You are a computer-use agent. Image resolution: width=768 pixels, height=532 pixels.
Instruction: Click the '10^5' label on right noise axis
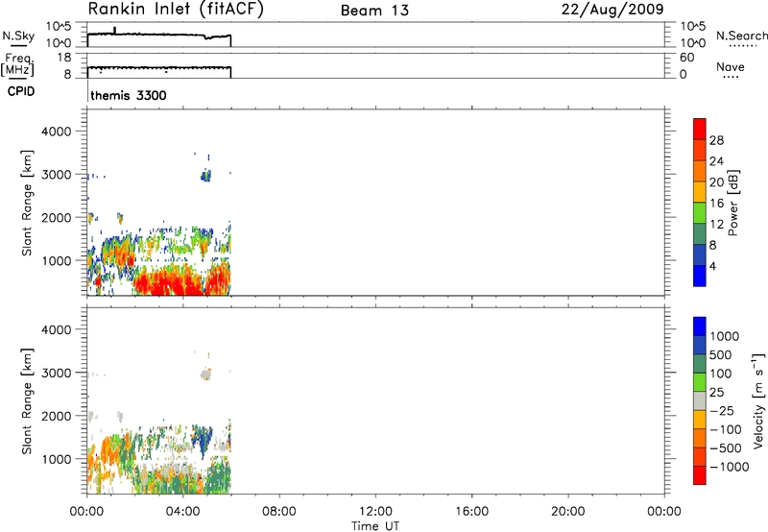[x=692, y=27]
